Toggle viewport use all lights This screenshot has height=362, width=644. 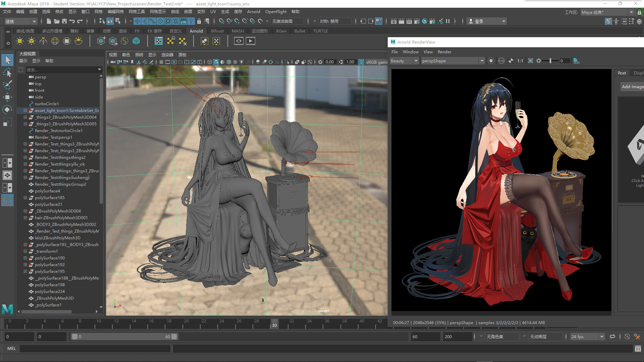pos(241,62)
